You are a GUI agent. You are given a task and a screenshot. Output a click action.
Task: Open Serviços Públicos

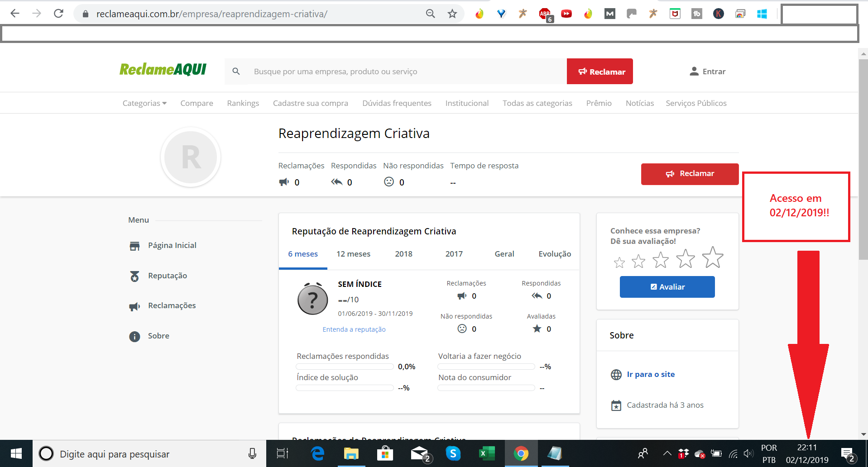pos(696,103)
